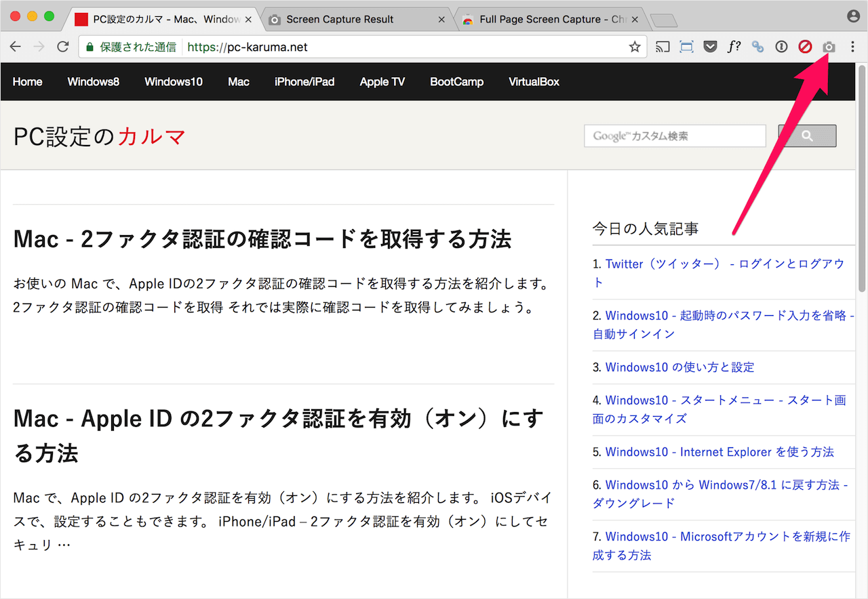
Task: Open the iPhone/iPad navigation item
Action: (304, 82)
